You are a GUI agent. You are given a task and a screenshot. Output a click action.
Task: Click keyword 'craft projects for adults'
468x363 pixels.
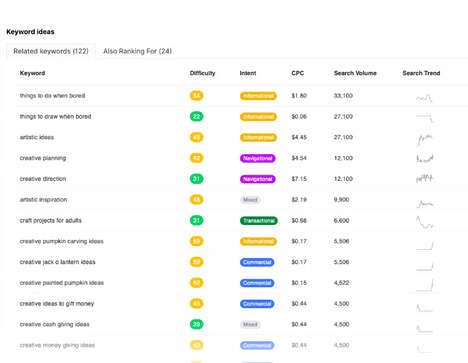click(x=51, y=220)
